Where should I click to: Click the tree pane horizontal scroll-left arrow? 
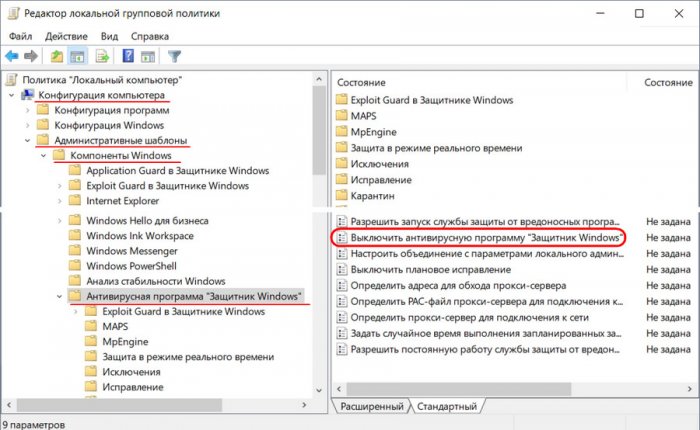8,405
